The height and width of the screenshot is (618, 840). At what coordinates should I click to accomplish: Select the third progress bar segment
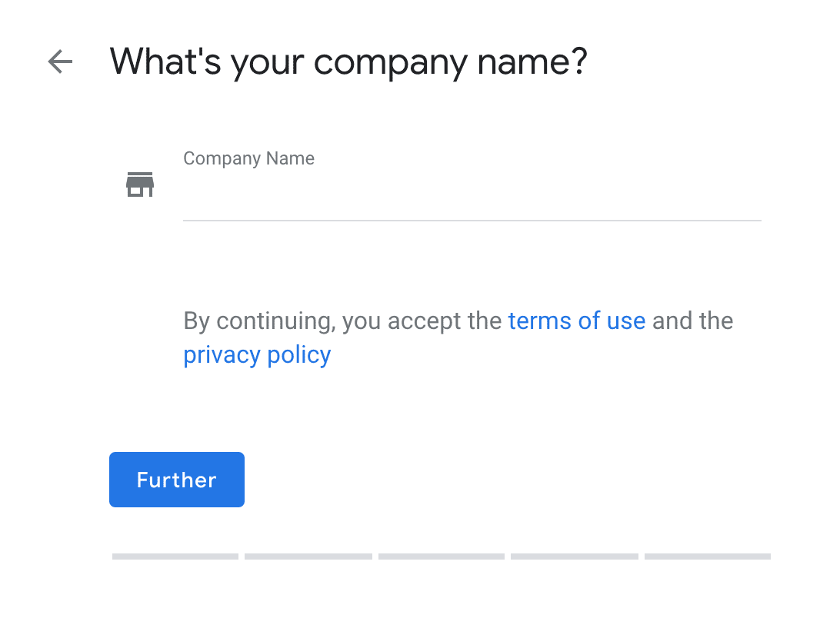pyautogui.click(x=442, y=557)
